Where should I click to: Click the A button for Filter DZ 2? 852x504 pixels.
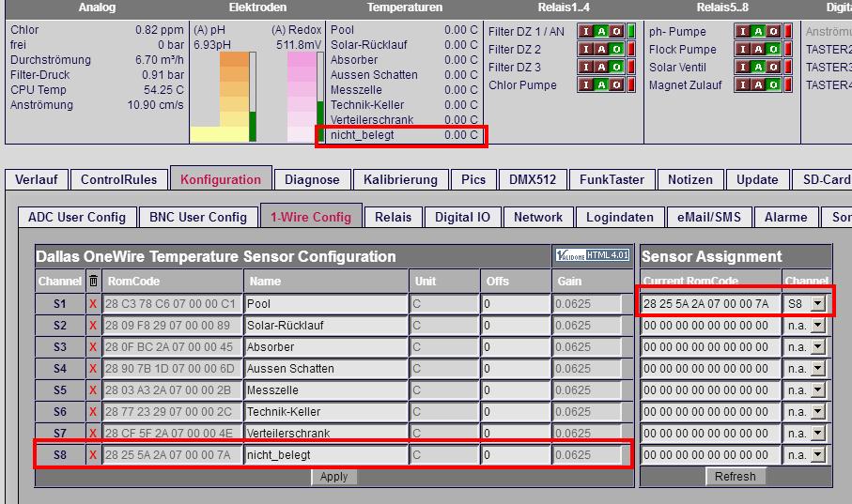601,49
